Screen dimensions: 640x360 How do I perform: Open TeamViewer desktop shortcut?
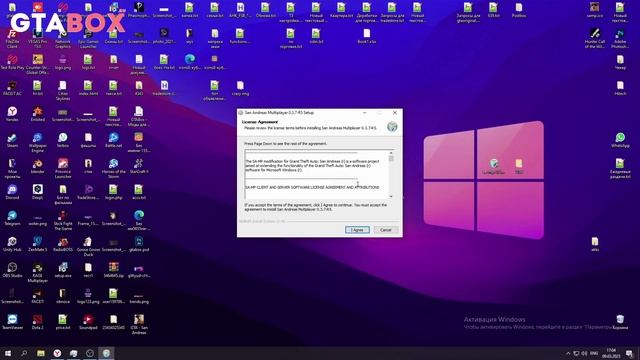point(12,322)
